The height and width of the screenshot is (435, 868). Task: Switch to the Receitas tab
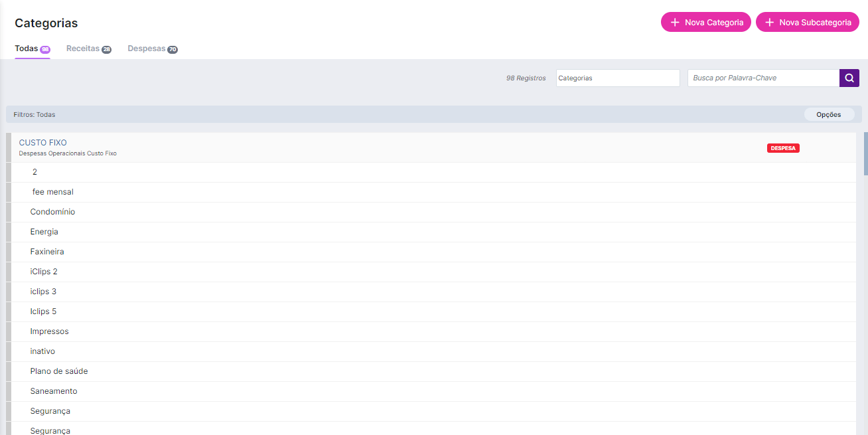pos(83,48)
